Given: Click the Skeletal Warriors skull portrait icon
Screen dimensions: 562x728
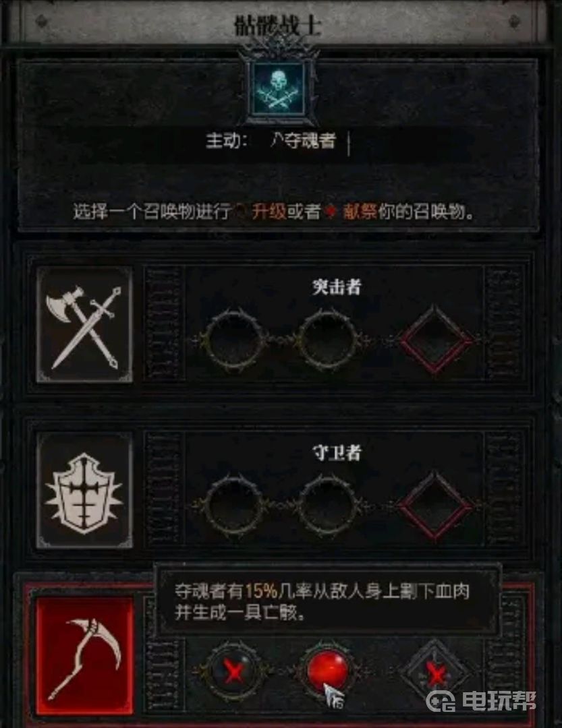Looking at the screenshot, I should [x=277, y=89].
